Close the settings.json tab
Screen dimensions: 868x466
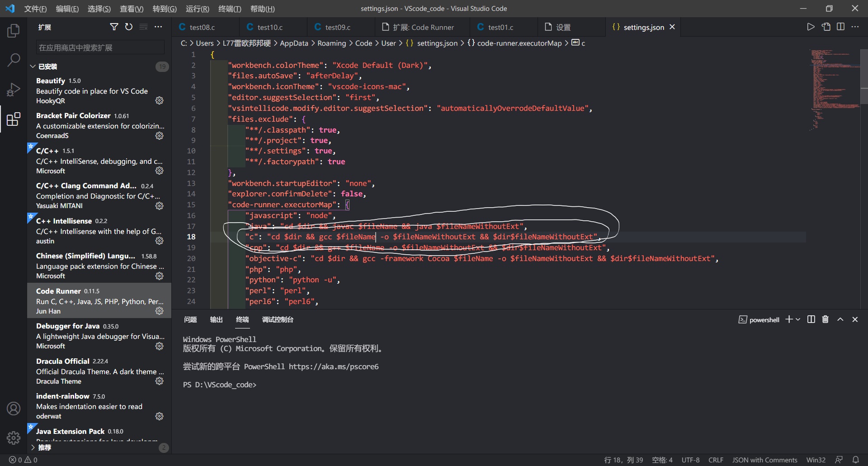(672, 27)
